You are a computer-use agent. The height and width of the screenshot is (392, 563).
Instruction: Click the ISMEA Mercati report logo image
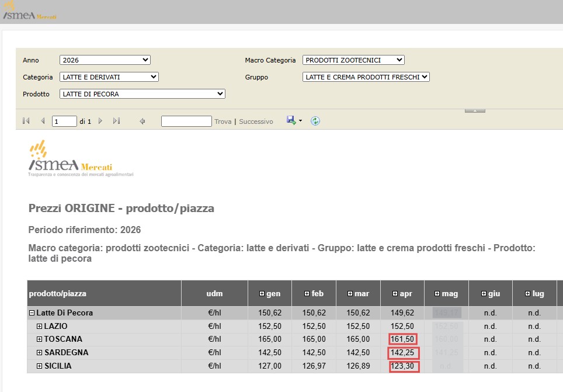click(81, 158)
